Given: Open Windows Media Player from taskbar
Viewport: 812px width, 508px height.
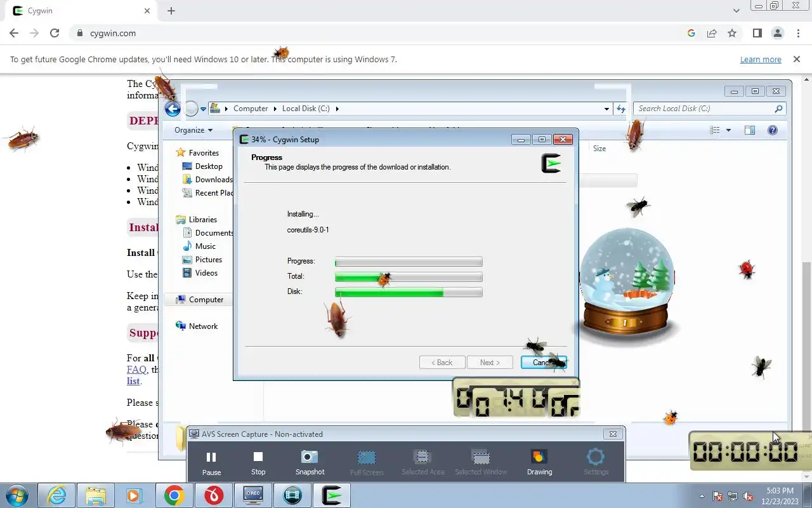Looking at the screenshot, I should (134, 495).
